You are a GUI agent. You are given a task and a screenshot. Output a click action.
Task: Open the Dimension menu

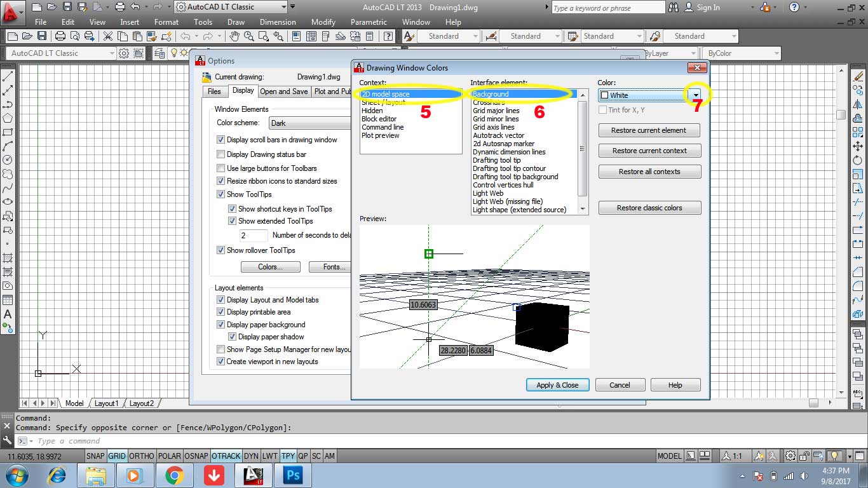point(278,22)
